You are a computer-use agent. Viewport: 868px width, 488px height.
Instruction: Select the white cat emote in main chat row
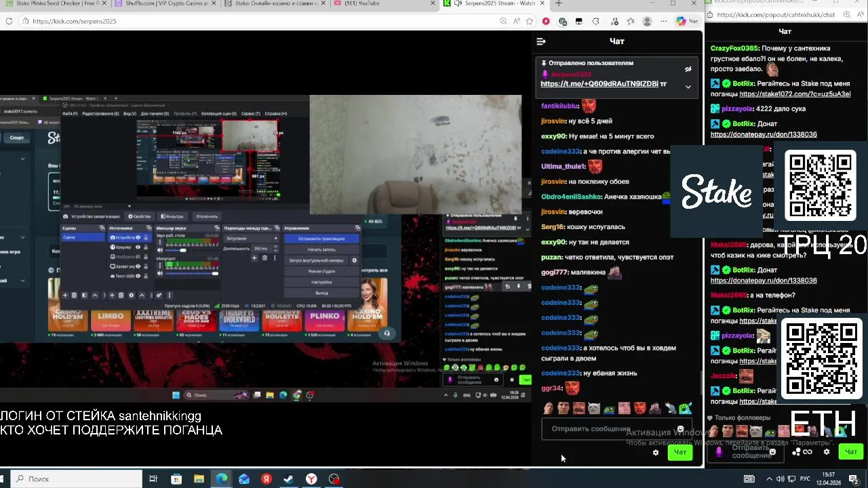pyautogui.click(x=594, y=408)
